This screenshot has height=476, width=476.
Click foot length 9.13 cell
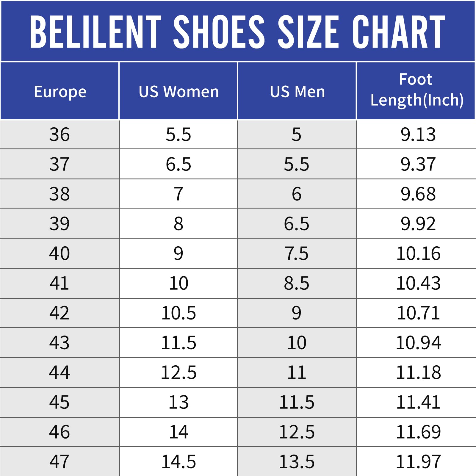pos(418,134)
